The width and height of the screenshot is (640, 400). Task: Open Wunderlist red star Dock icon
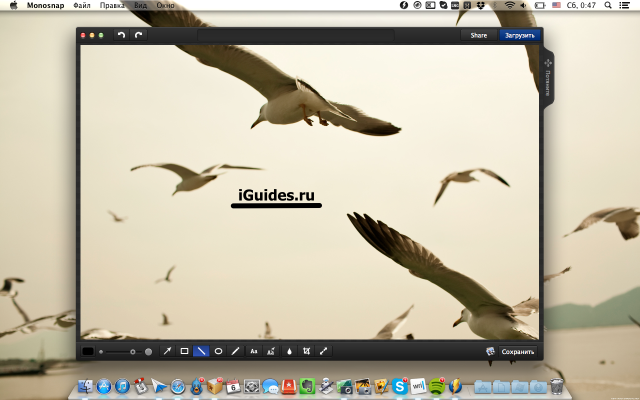pos(289,386)
